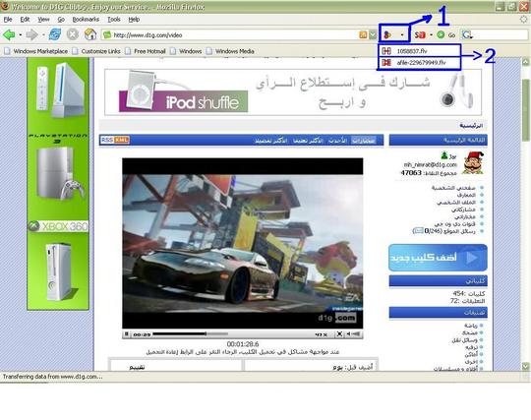Click the video progress seek bar

pyautogui.click(x=190, y=334)
